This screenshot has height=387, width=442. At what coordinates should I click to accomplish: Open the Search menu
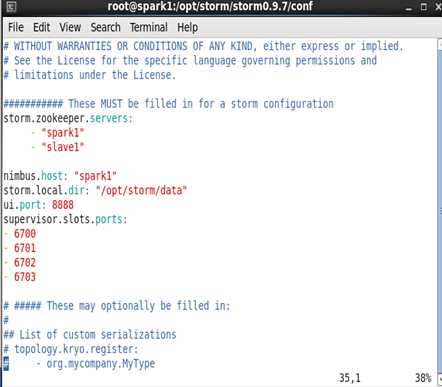tap(105, 27)
